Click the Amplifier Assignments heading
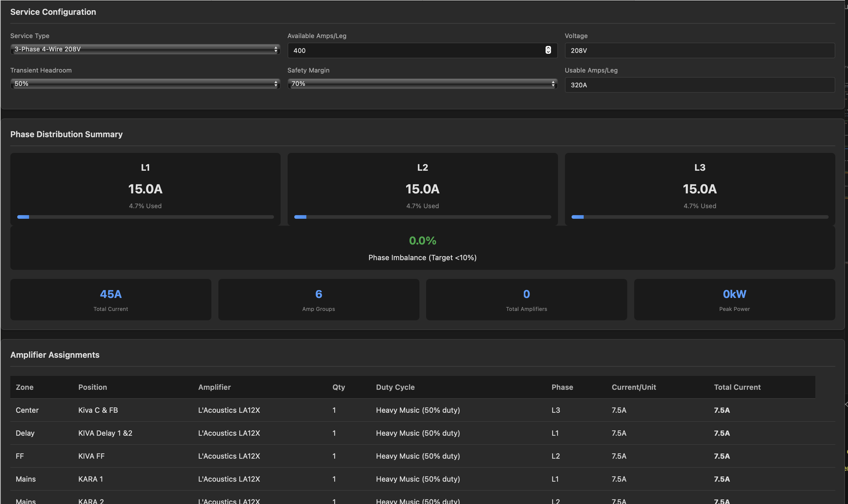 click(x=55, y=354)
